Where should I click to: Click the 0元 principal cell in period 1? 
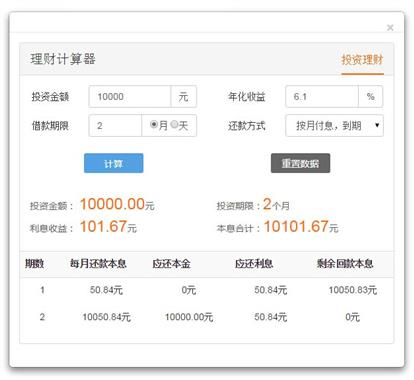(x=189, y=290)
